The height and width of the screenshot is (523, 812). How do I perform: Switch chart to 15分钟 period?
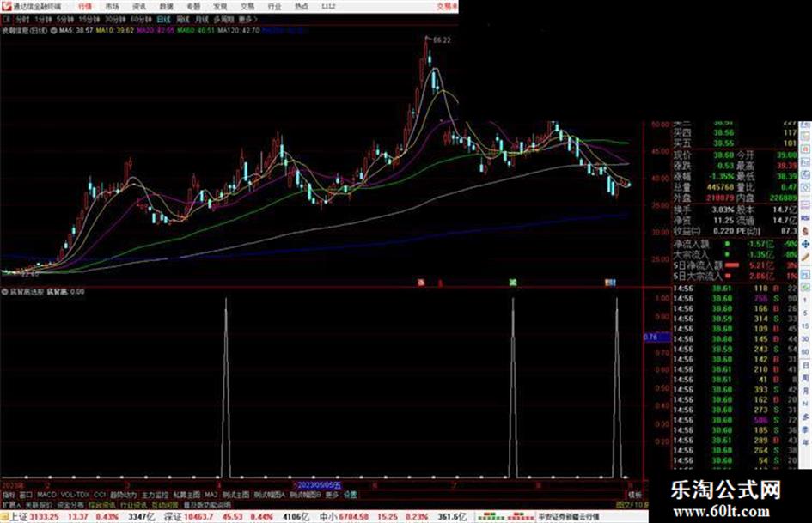[x=89, y=19]
